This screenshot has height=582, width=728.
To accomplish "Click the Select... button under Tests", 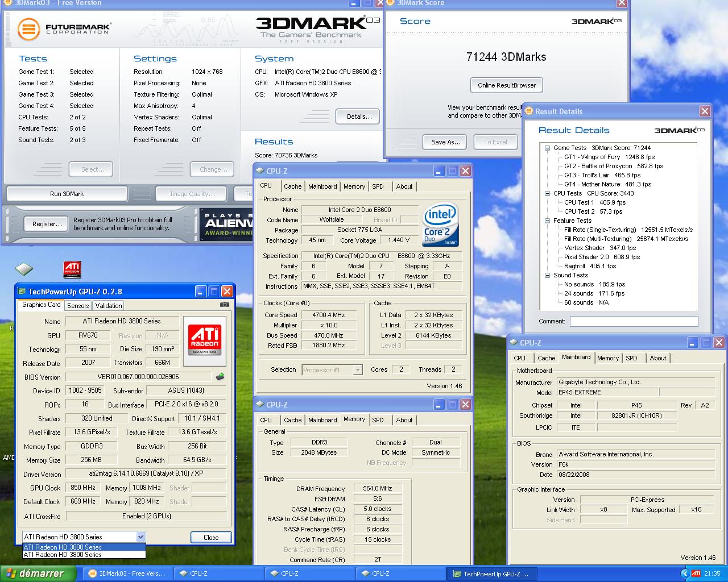I will pos(91,169).
